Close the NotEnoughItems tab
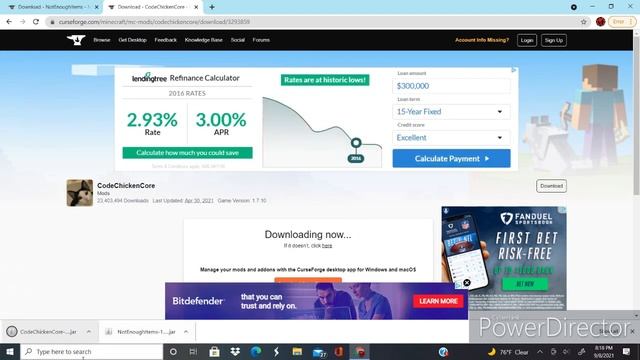This screenshot has height=360, width=640. 97,7
